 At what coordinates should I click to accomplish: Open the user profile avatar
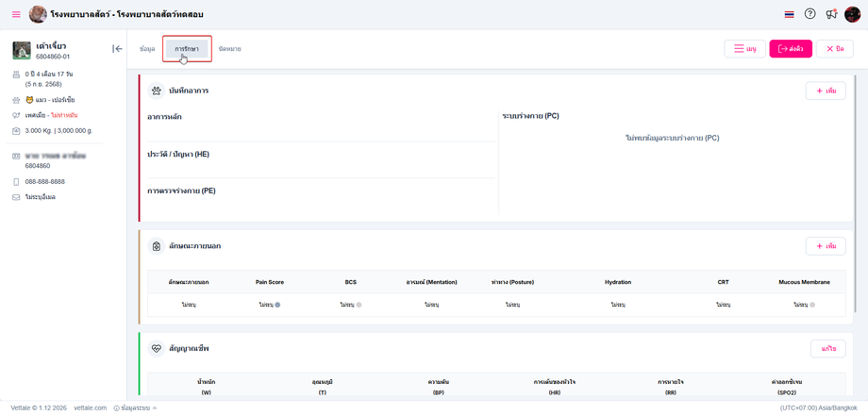852,14
